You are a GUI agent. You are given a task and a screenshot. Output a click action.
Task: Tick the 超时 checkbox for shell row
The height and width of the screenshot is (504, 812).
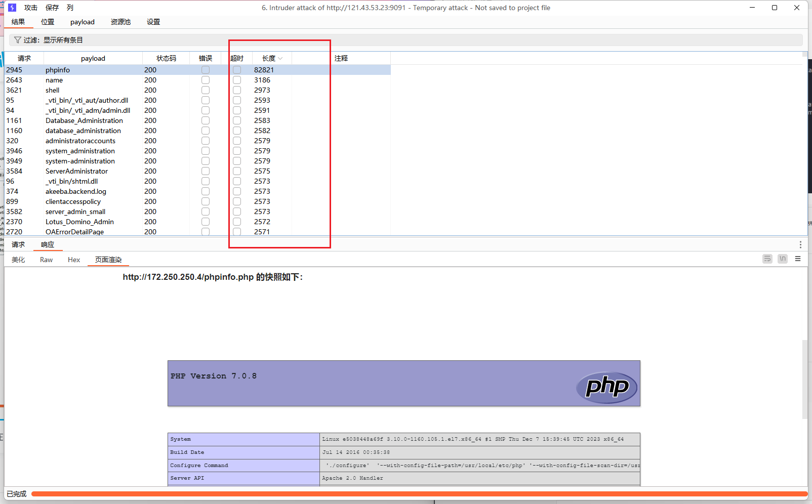click(237, 90)
